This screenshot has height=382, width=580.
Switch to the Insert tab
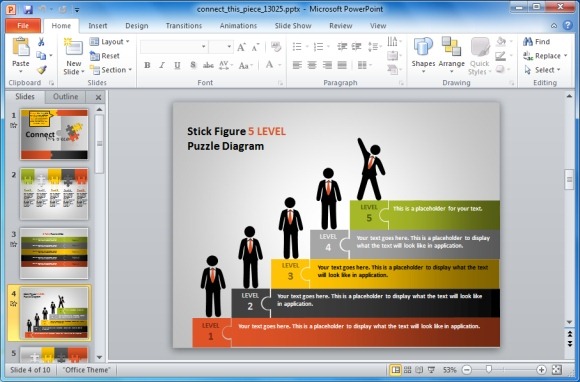98,26
